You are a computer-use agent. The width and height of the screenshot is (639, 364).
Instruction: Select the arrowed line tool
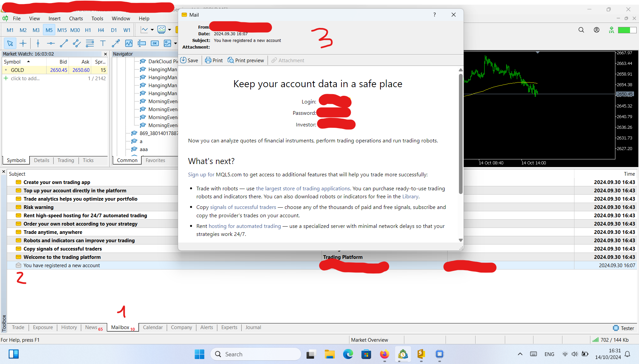tap(116, 43)
